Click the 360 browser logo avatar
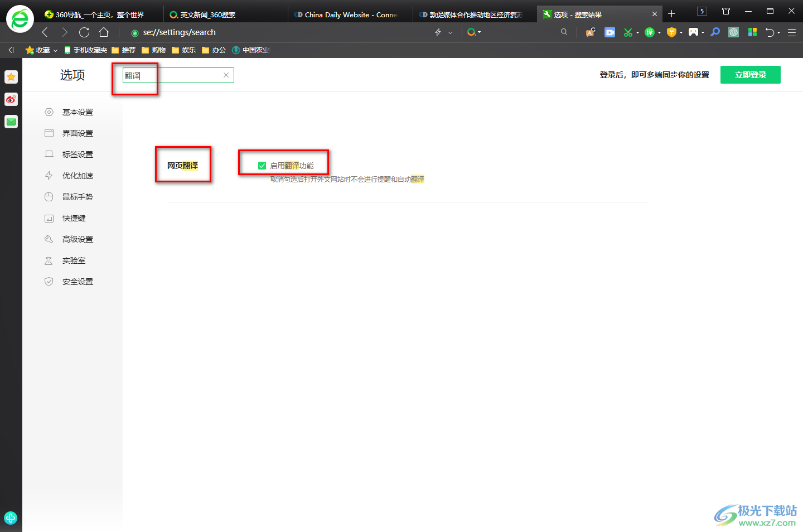Screen dimensions: 803x532 coord(20,19)
